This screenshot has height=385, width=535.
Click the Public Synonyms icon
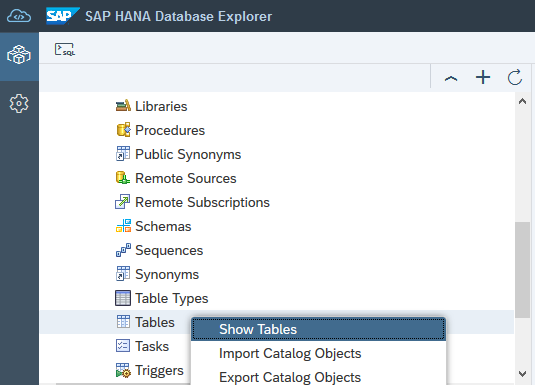pyautogui.click(x=123, y=154)
